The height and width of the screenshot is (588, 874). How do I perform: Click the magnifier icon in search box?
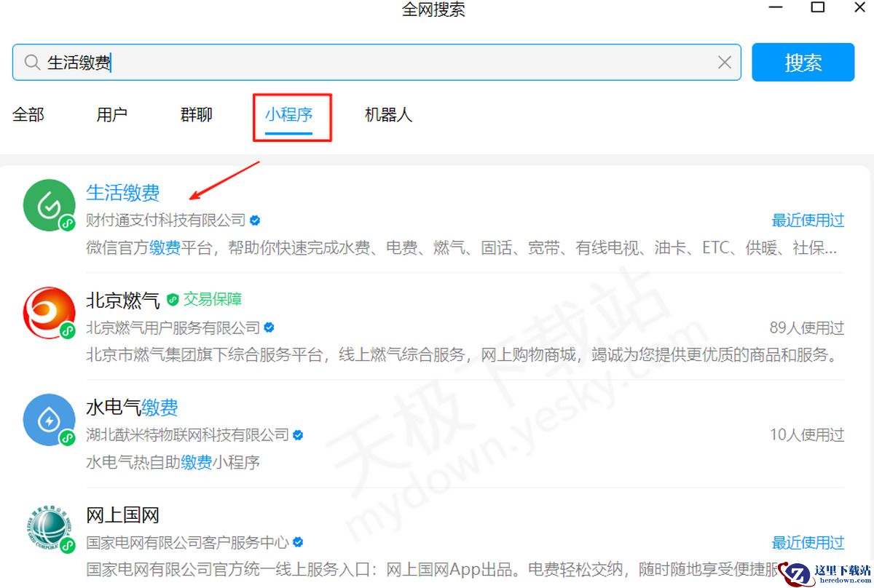[31, 63]
